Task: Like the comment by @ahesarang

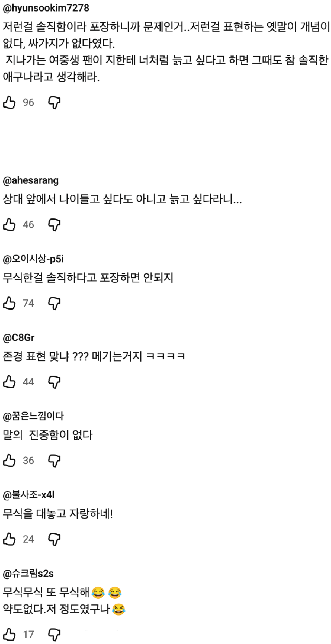Action: pos(9,225)
